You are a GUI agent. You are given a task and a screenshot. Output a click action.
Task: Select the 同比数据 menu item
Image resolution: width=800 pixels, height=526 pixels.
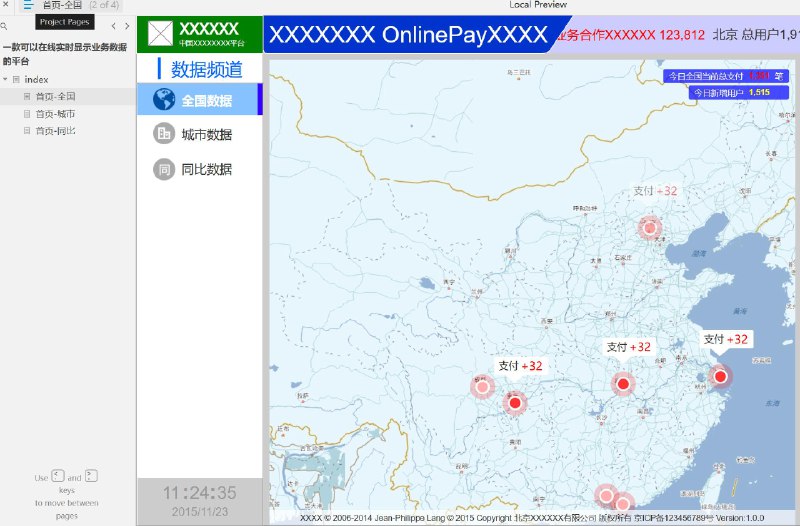199,169
